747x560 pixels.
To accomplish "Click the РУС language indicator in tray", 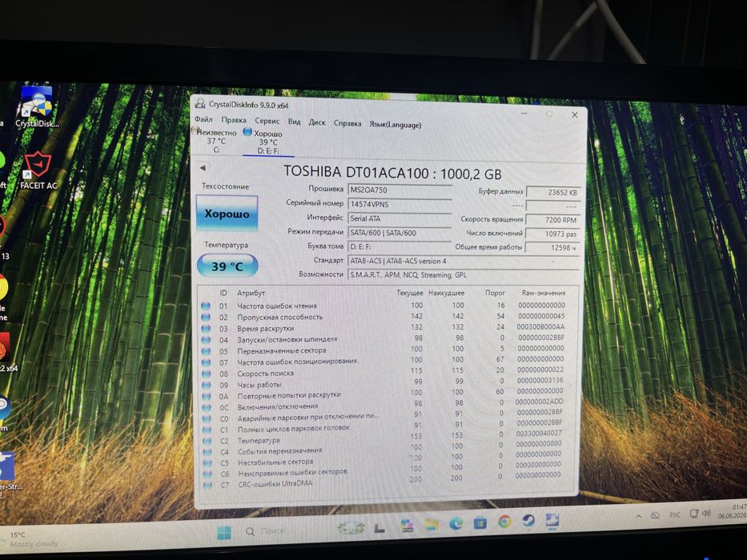I will tap(675, 514).
